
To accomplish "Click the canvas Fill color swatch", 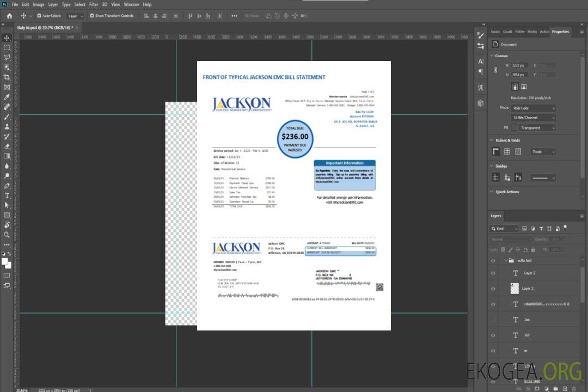I will coord(514,128).
